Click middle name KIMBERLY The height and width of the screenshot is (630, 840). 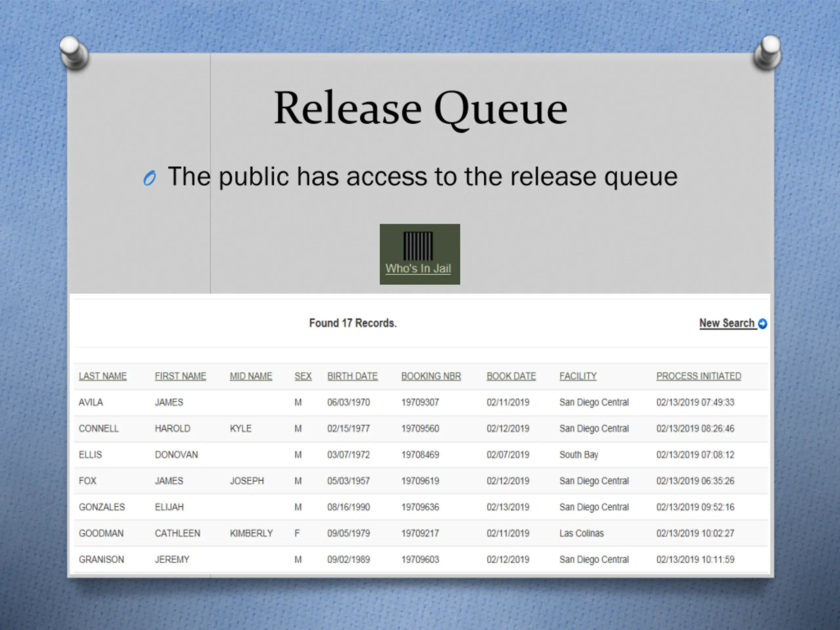[251, 534]
